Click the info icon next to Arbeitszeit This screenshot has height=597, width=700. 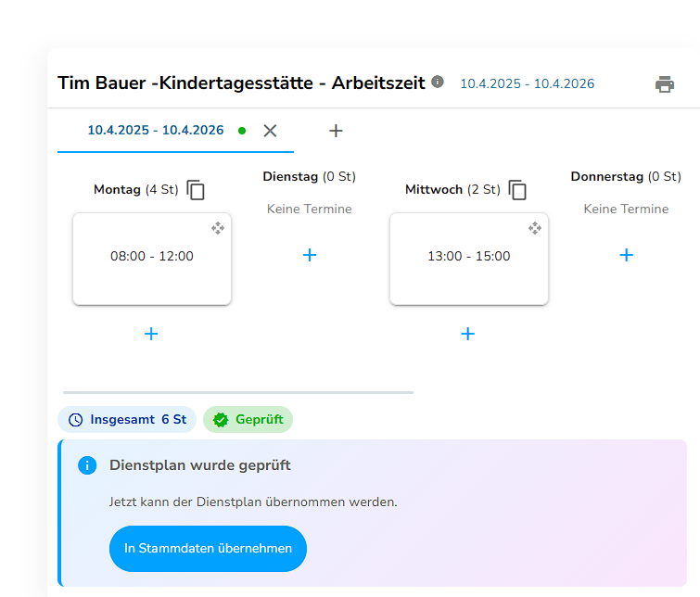438,83
